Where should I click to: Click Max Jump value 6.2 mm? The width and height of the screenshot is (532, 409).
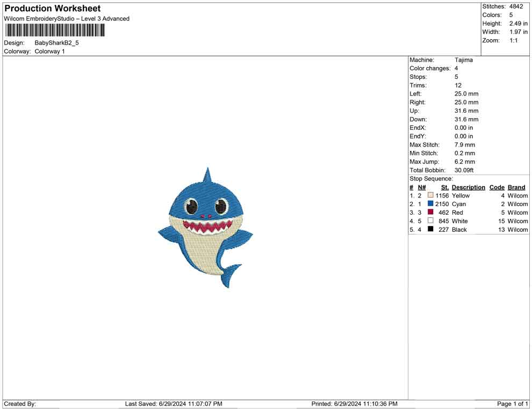point(465,162)
